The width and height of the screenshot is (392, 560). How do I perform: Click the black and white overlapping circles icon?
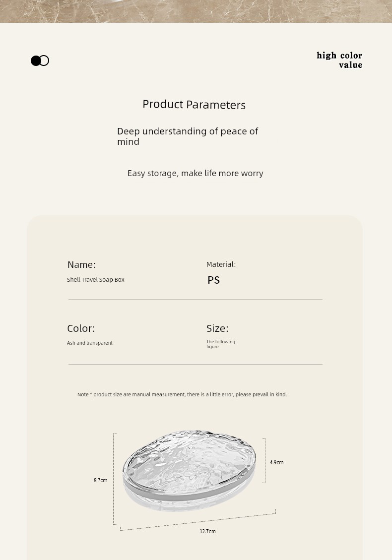pyautogui.click(x=40, y=61)
